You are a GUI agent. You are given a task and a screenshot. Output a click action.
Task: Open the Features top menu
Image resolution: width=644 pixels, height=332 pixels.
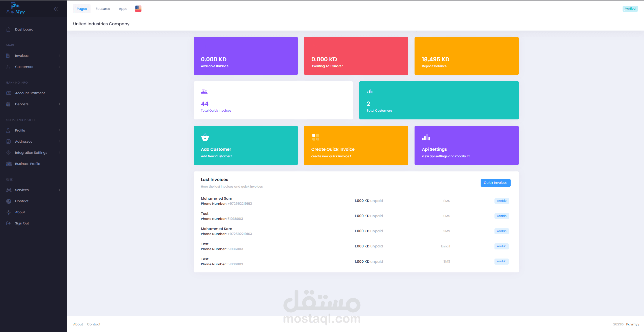pos(103,9)
